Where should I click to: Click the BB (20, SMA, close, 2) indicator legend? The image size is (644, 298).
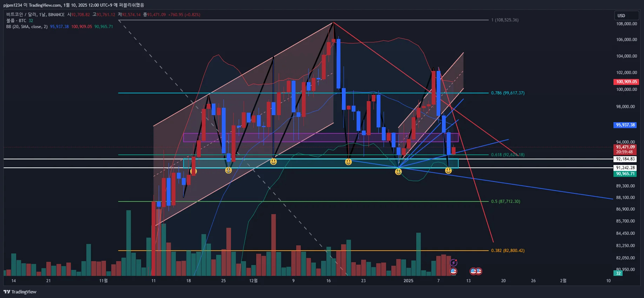point(27,27)
